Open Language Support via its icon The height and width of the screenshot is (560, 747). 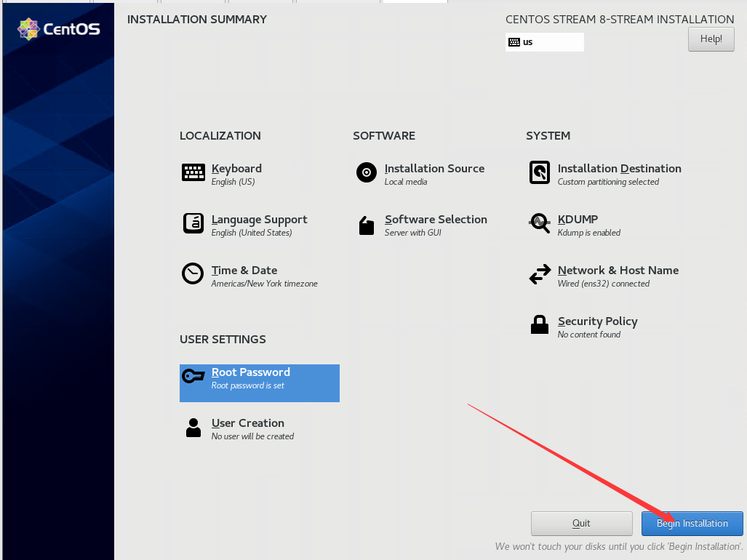[x=193, y=223]
